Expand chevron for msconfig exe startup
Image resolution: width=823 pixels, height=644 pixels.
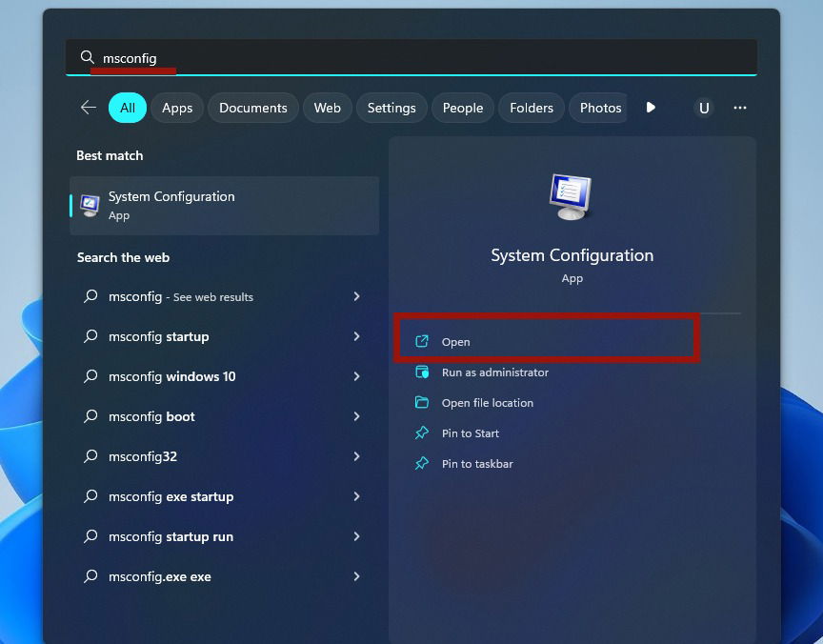pos(356,496)
